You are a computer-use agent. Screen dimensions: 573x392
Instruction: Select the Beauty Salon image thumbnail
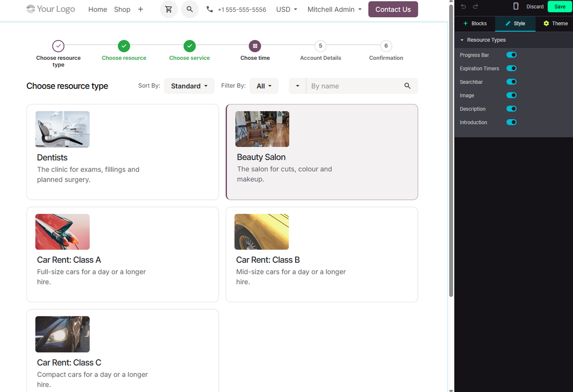pyautogui.click(x=262, y=129)
